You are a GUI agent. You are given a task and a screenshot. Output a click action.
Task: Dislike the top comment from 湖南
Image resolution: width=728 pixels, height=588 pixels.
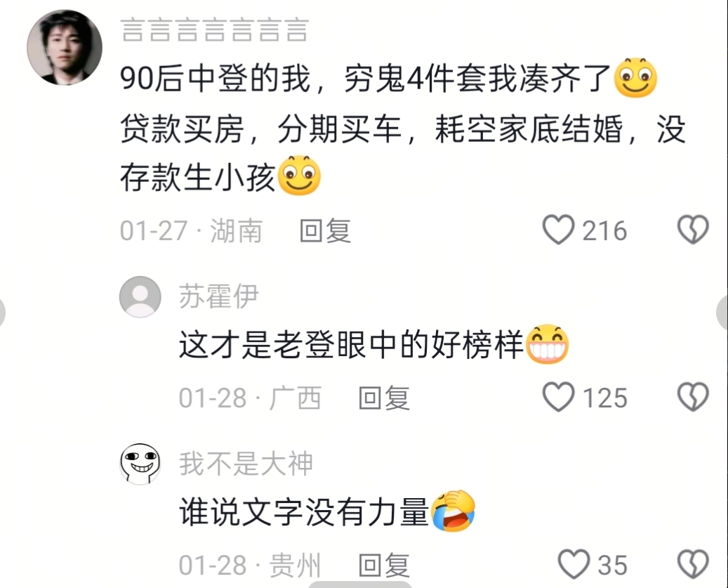point(693,230)
